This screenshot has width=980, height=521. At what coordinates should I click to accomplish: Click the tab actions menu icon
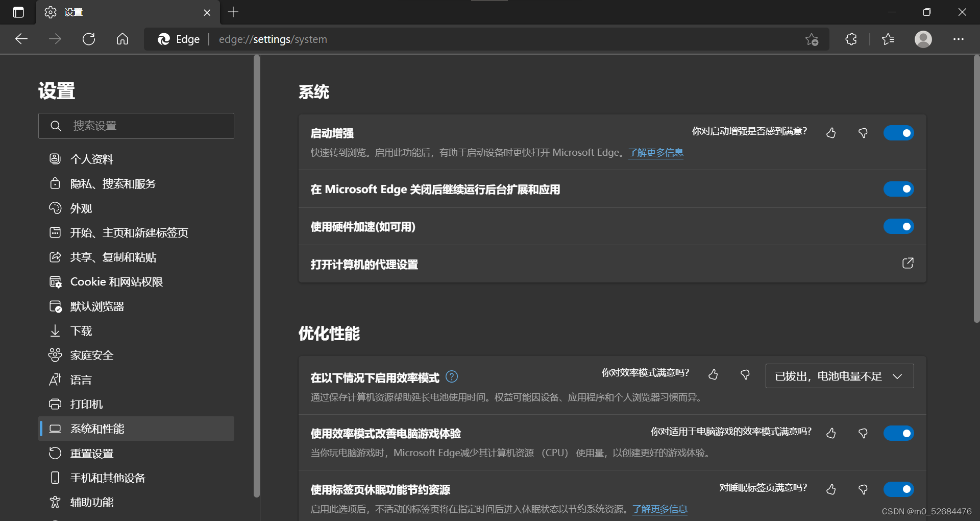18,12
